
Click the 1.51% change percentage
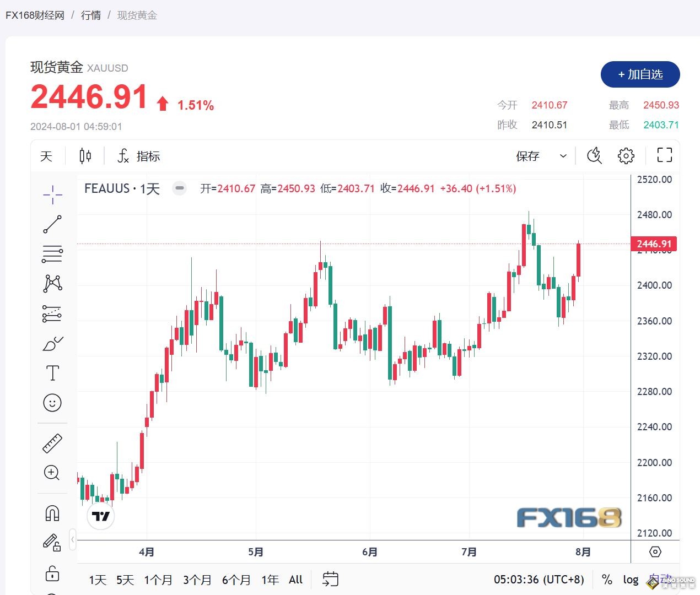click(x=196, y=105)
